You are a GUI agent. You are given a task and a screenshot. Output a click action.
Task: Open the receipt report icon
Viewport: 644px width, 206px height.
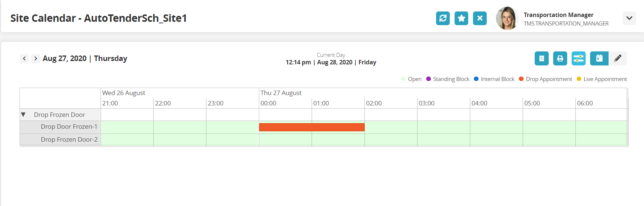coord(541,58)
